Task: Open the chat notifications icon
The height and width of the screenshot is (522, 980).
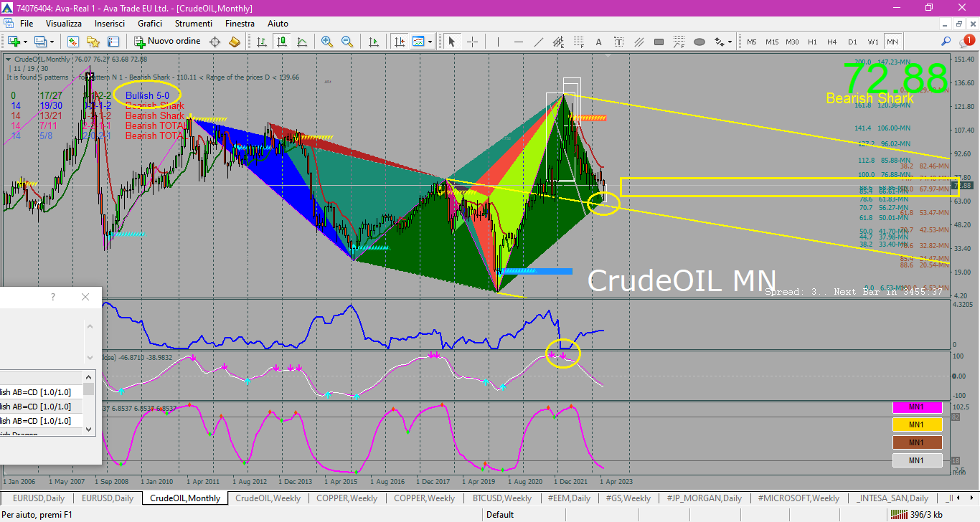Action: [967, 41]
